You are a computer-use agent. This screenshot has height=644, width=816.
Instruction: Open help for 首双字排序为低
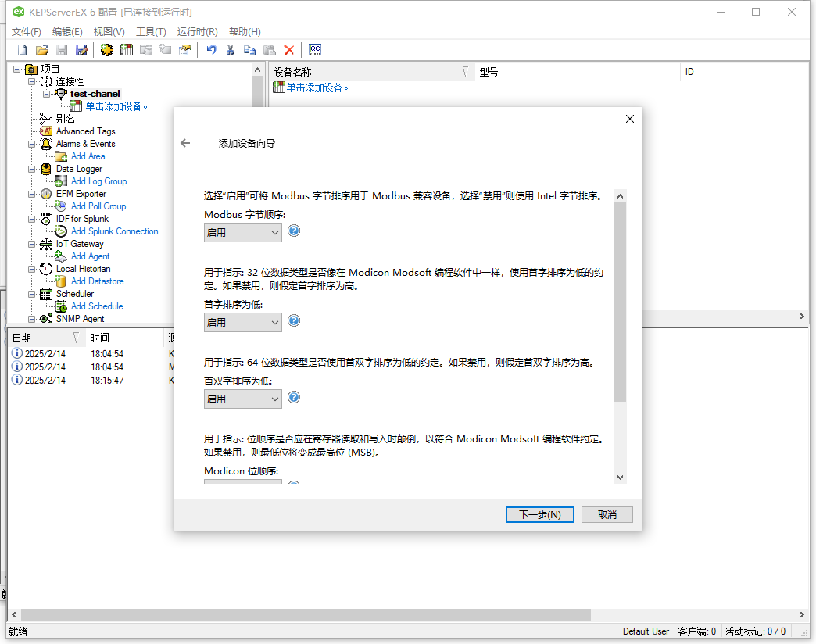click(294, 398)
